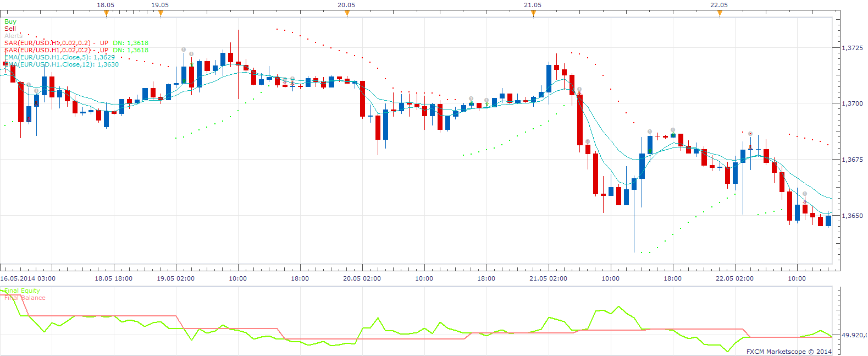This screenshot has width=868, height=356.
Task: Click the 21.05 02:00 time label
Action: click(549, 278)
